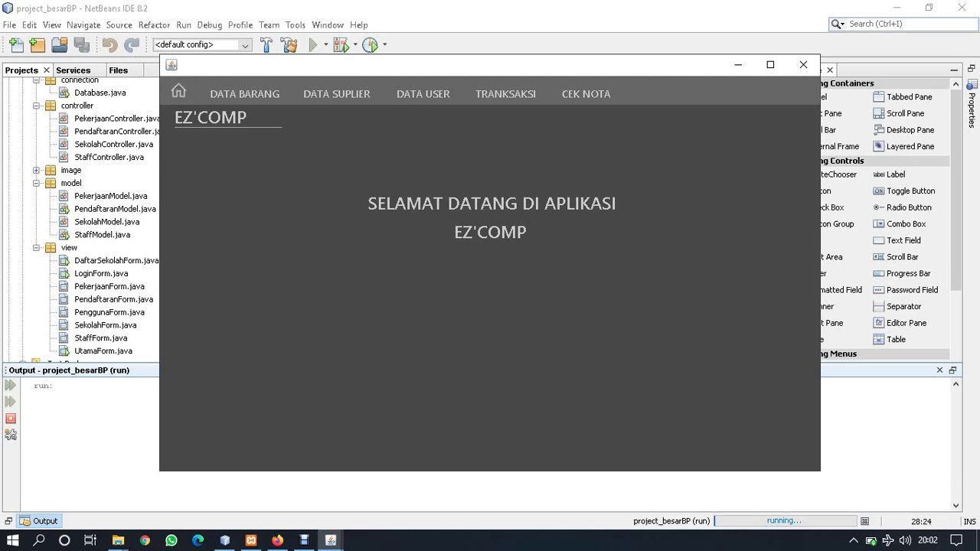Open the TRANKSAKSI menu
The width and height of the screenshot is (980, 551).
pos(505,94)
